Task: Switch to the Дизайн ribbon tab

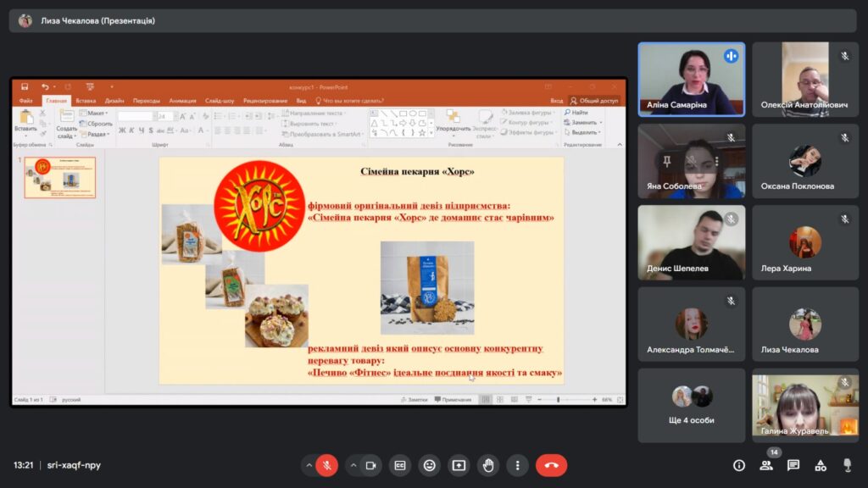Action: 114,101
